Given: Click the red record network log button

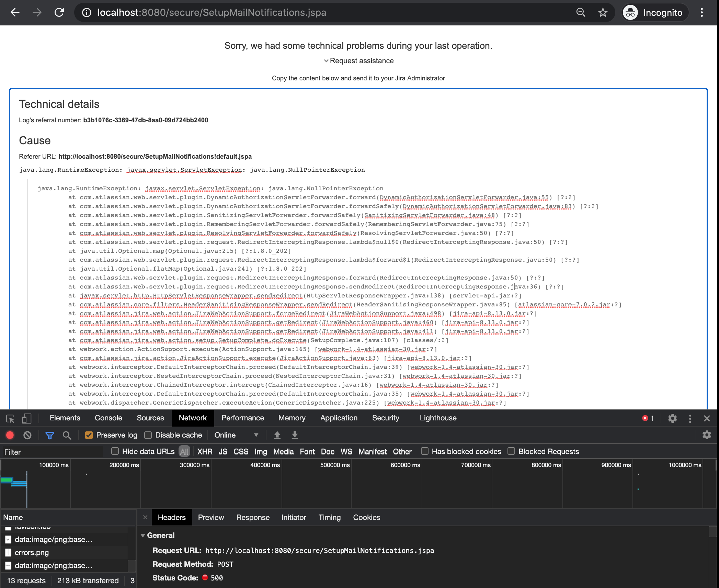Looking at the screenshot, I should [x=10, y=435].
